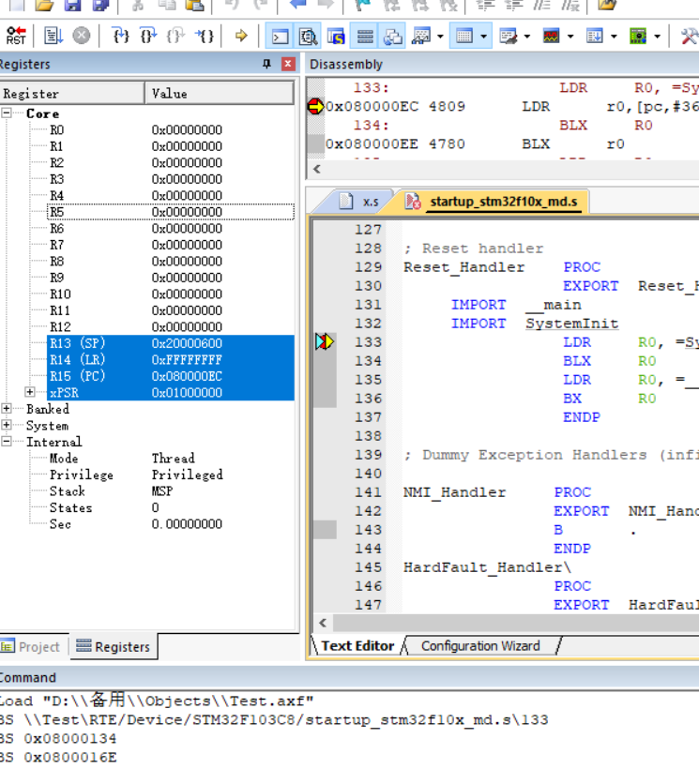Open the Watch windows dropdown arrow

(x=440, y=36)
